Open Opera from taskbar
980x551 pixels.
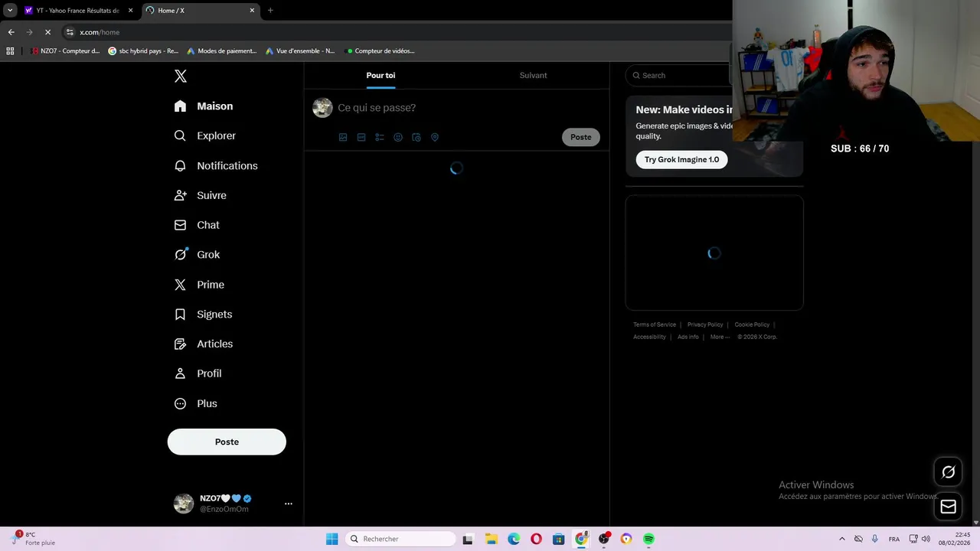[x=536, y=539]
